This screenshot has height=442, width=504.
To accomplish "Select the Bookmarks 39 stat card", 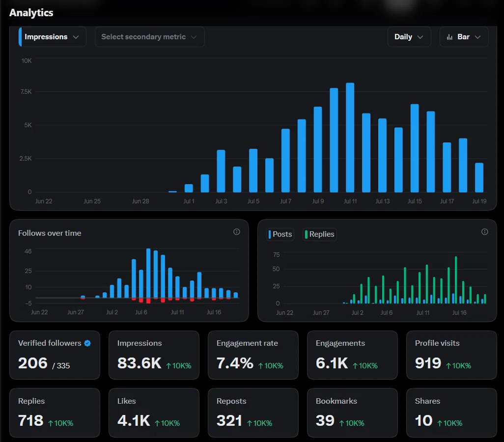I will pyautogui.click(x=352, y=413).
